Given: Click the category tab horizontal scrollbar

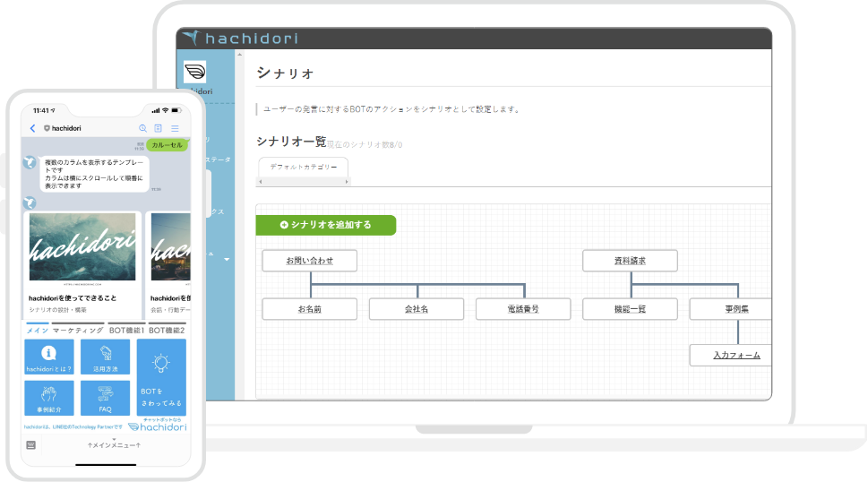Looking at the screenshot, I should (x=303, y=182).
